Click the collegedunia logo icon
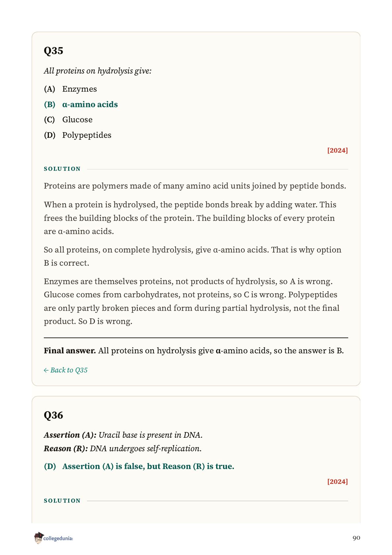The height and width of the screenshot is (555, 392). click(38, 538)
